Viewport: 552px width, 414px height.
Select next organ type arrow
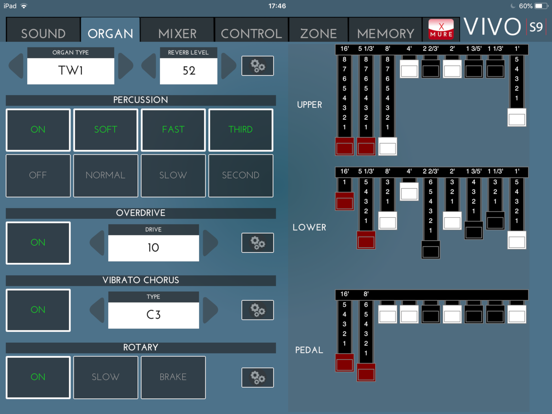point(125,66)
